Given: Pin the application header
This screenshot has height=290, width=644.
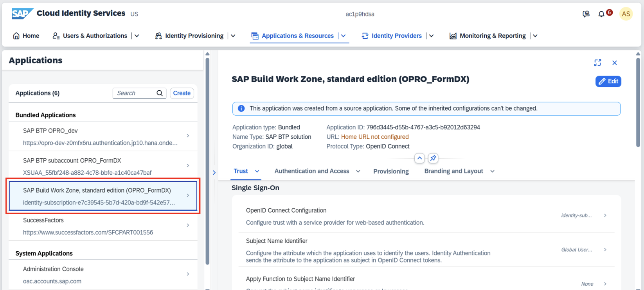Looking at the screenshot, I should [433, 158].
